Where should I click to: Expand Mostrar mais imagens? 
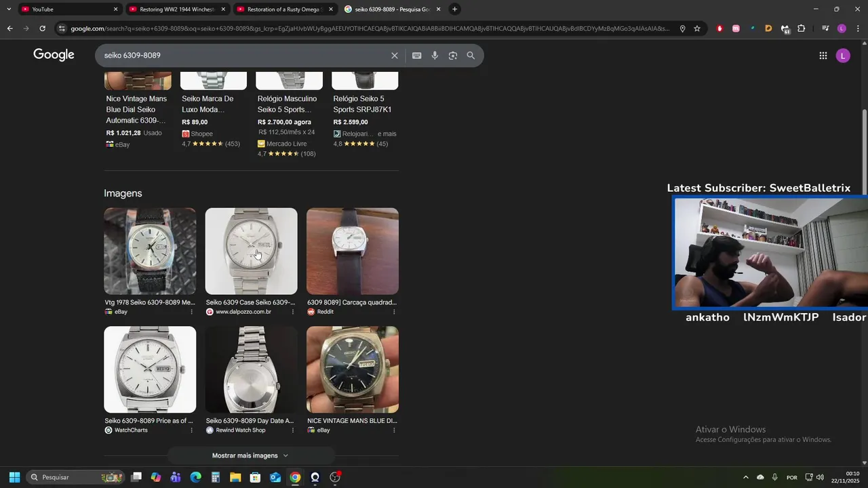point(251,455)
